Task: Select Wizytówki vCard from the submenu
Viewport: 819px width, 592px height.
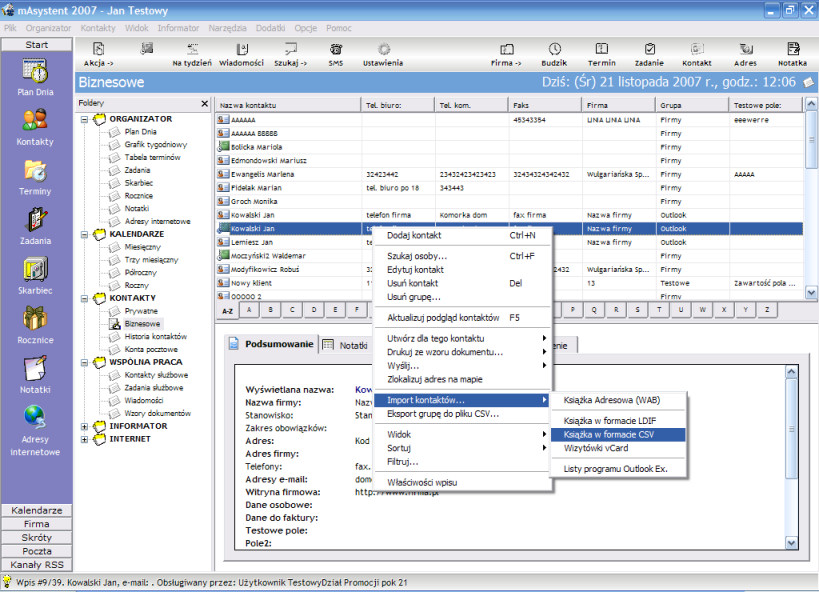Action: point(618,448)
